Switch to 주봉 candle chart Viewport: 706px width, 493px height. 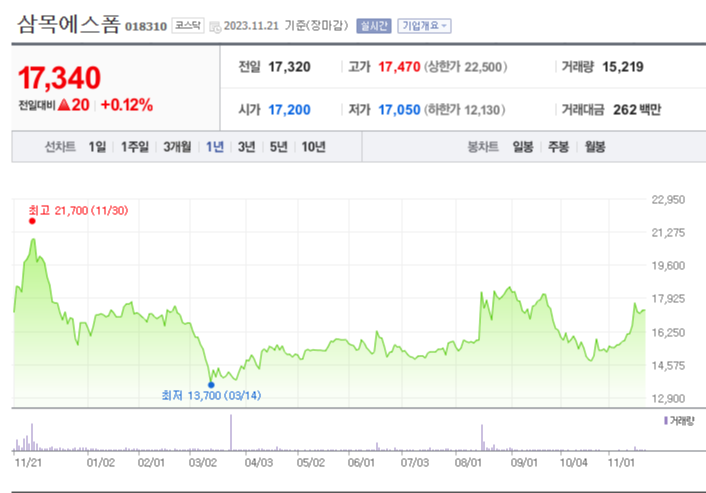pos(558,147)
